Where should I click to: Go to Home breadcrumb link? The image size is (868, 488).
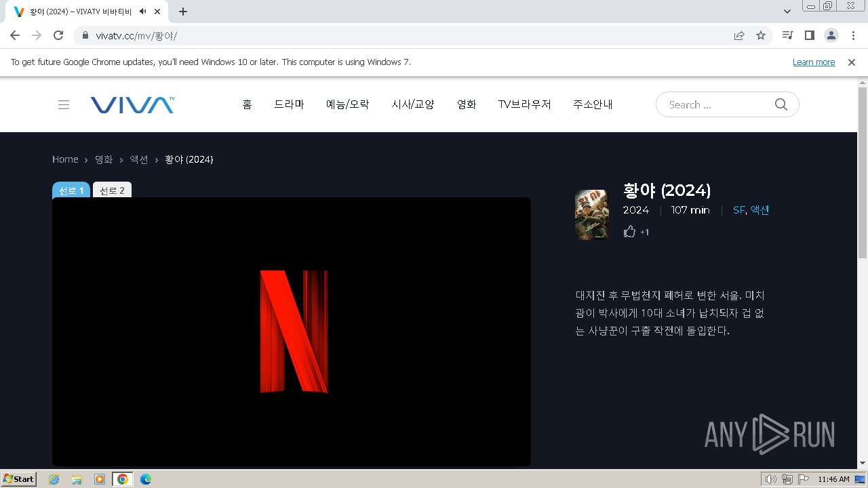[x=65, y=159]
